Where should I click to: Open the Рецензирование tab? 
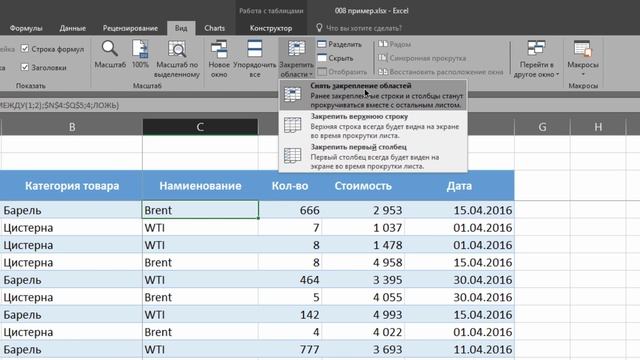130,28
